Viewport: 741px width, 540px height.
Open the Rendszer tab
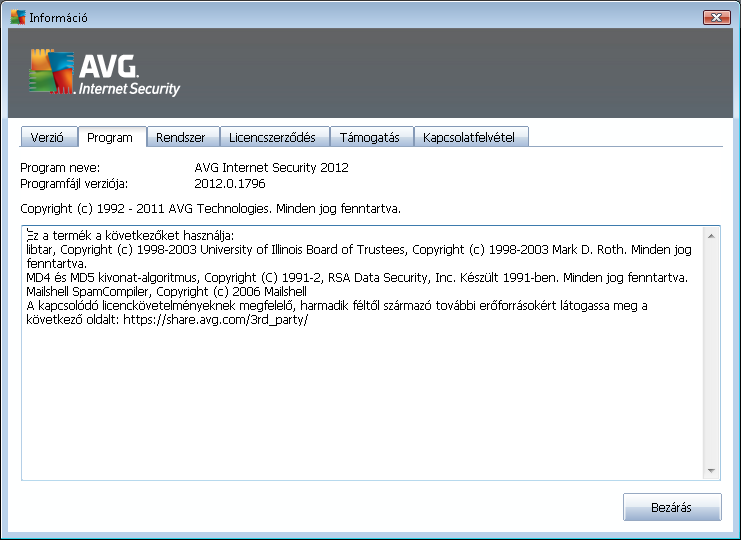tap(183, 137)
